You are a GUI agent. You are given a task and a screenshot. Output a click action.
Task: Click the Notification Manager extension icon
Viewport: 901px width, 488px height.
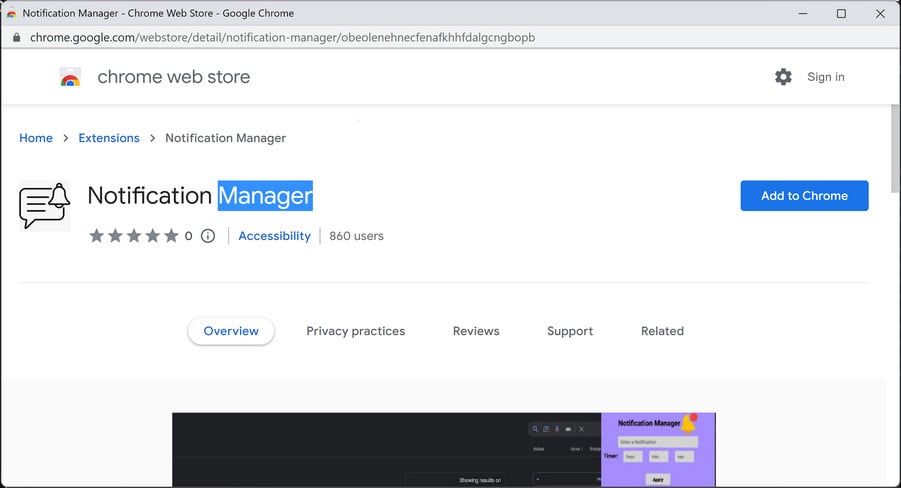tap(45, 206)
